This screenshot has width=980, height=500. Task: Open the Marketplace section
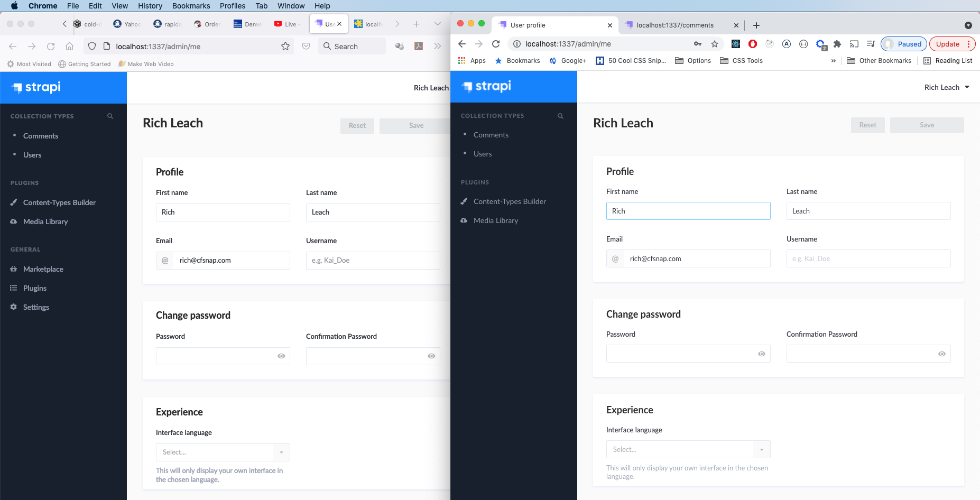click(x=43, y=269)
